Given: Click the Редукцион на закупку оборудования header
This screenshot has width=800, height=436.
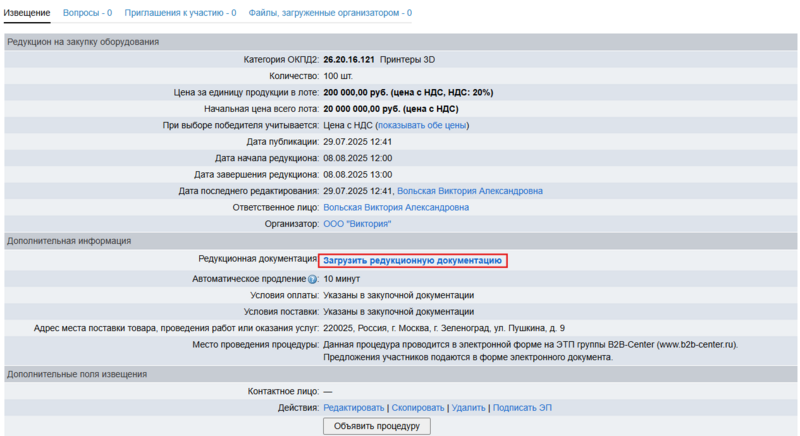Looking at the screenshot, I should pyautogui.click(x=83, y=41).
